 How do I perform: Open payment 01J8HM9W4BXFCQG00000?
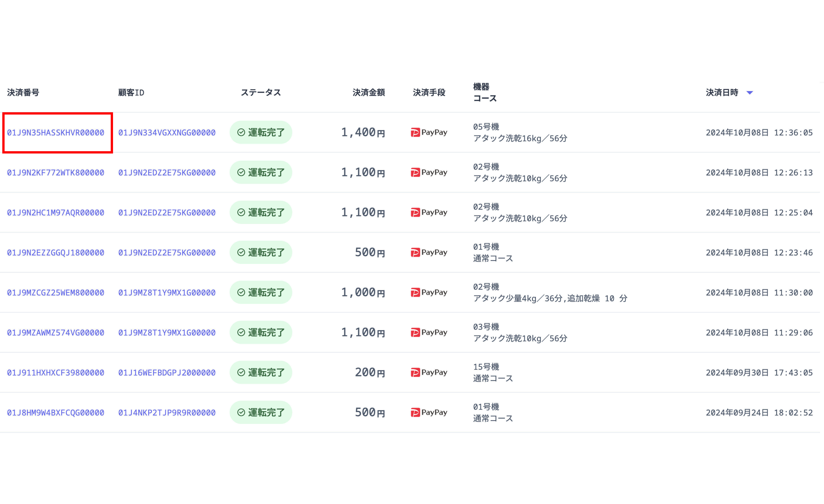pyautogui.click(x=56, y=413)
